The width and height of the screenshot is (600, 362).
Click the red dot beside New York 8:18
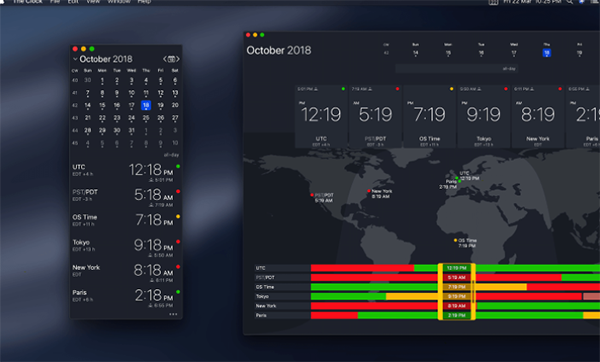click(178, 267)
